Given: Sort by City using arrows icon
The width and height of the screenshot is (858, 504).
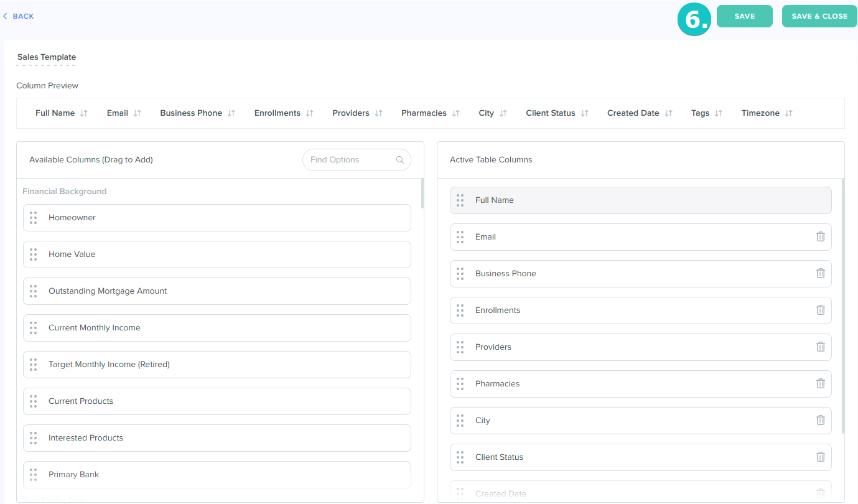Looking at the screenshot, I should coord(503,113).
